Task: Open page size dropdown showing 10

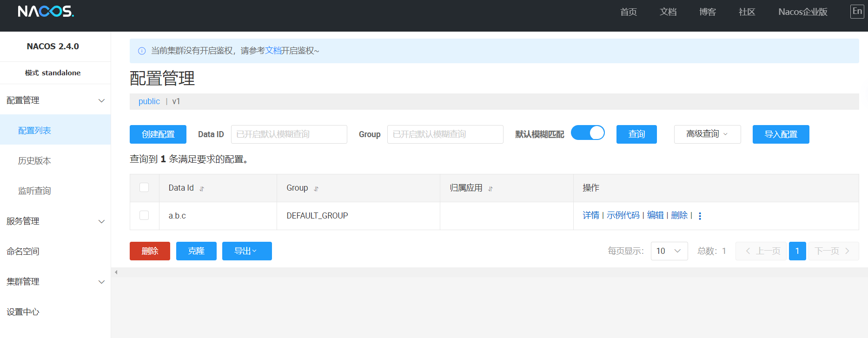Action: 669,251
